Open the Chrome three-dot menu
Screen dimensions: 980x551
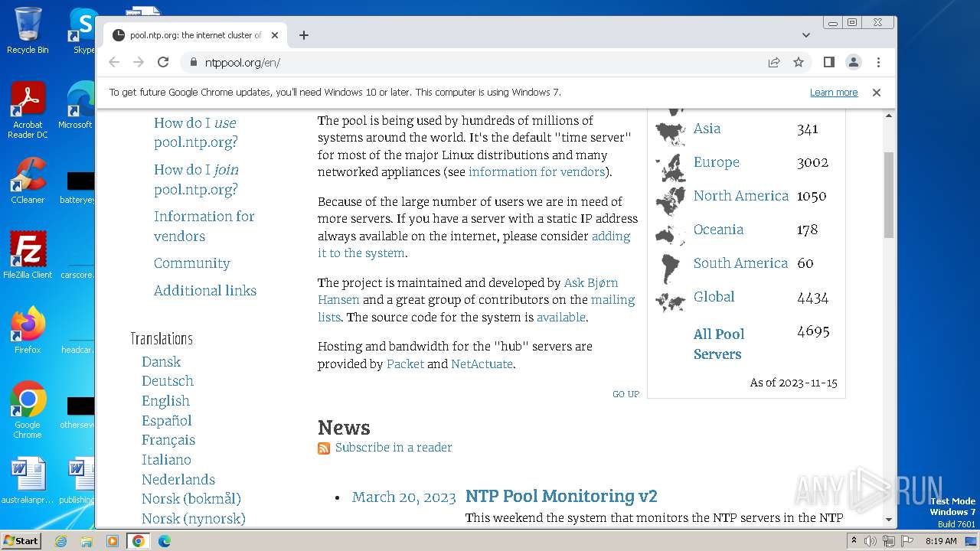pyautogui.click(x=878, y=63)
